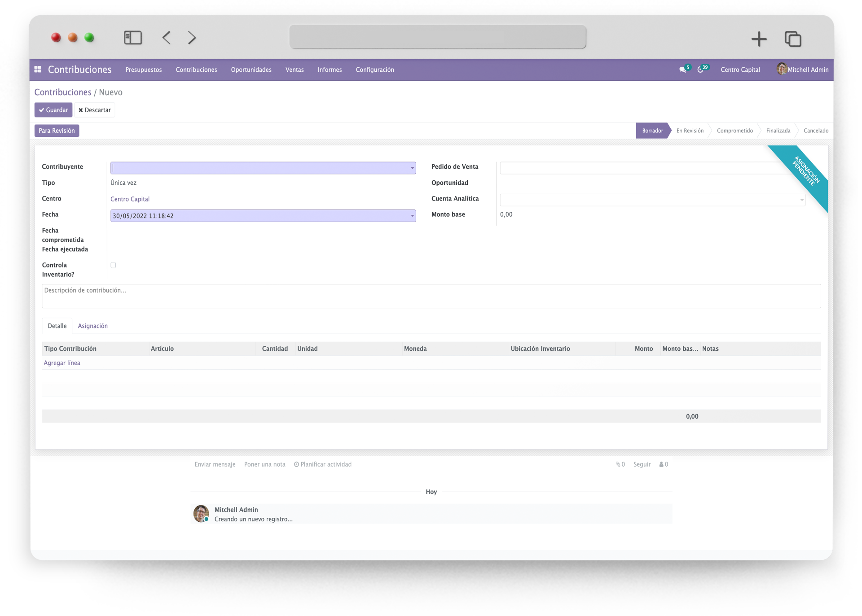The width and height of the screenshot is (862, 616).
Task: Click the Descripción de contribución text field
Action: click(x=431, y=296)
